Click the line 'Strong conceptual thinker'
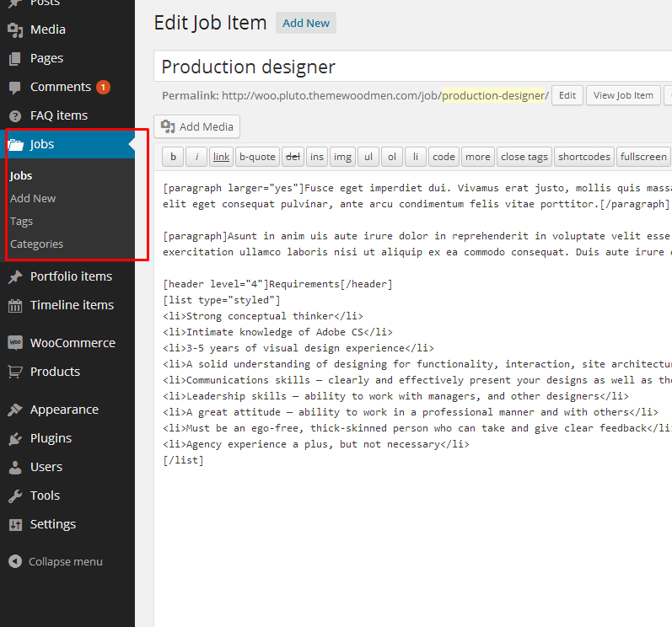 (263, 317)
